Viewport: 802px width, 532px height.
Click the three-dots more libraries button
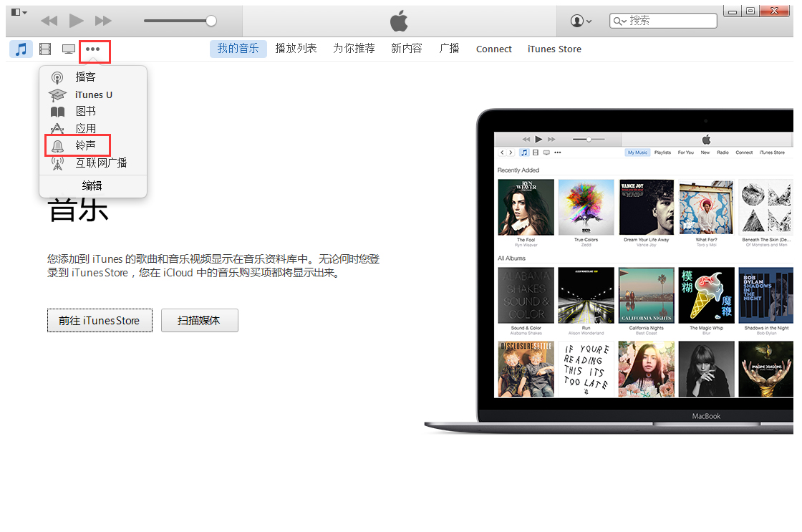(93, 50)
